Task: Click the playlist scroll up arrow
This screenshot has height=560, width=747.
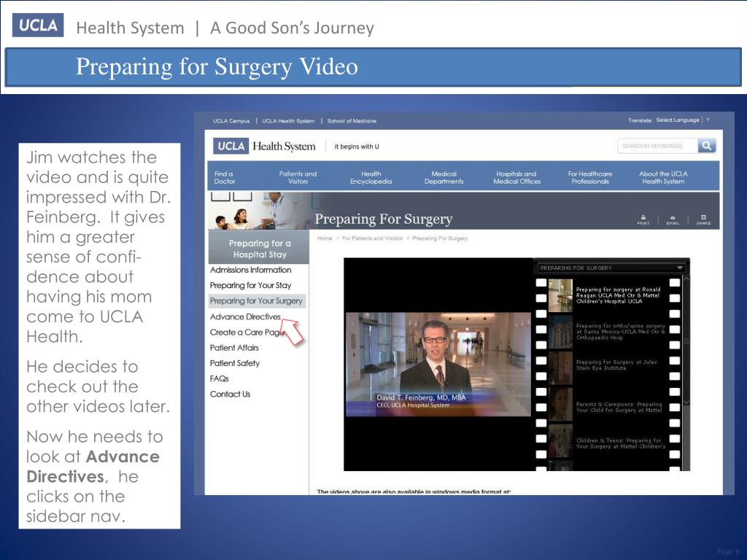Action: 686,278
